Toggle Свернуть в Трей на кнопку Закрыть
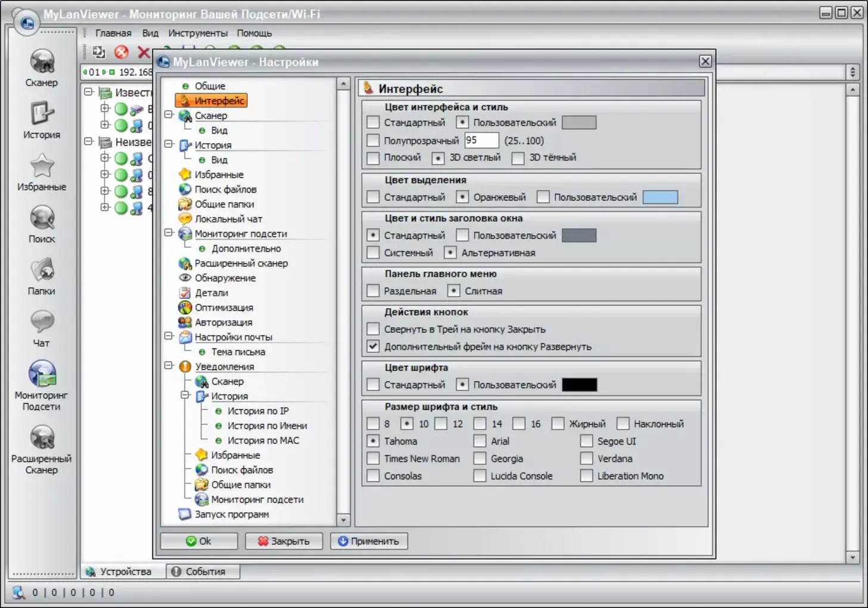The image size is (868, 608). click(374, 329)
